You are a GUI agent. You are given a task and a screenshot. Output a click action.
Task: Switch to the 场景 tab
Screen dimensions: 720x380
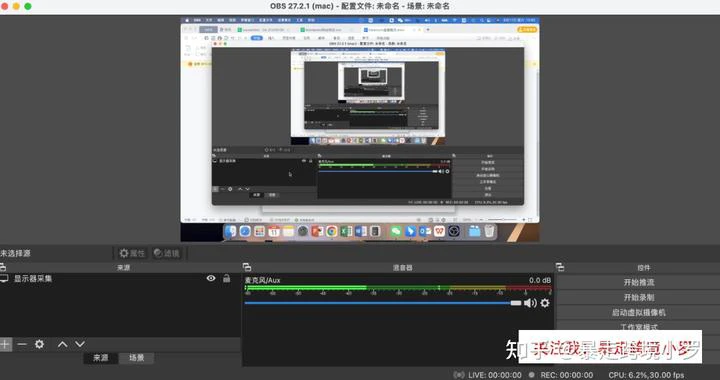[x=136, y=358]
